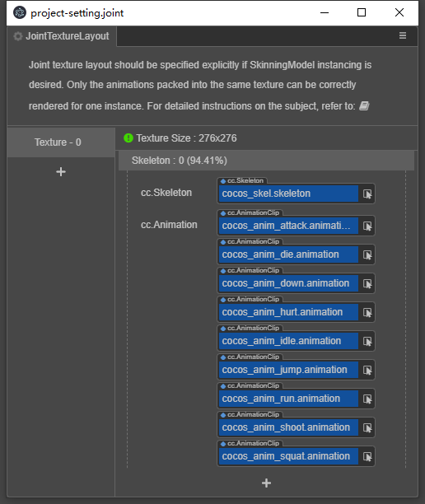Collapse the Skeleton : 0 (94.41%) section
This screenshot has height=504, width=425.
pyautogui.click(x=266, y=161)
